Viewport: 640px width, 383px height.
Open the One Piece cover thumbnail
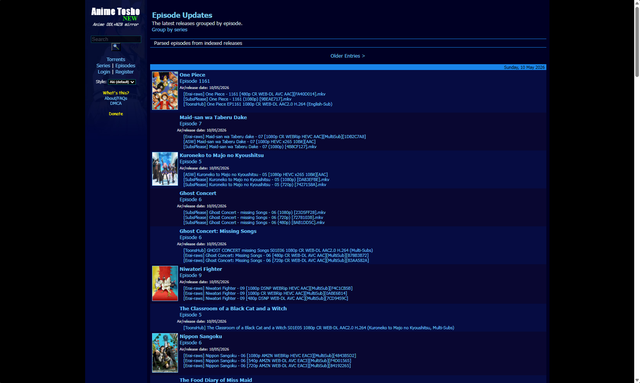click(x=165, y=91)
